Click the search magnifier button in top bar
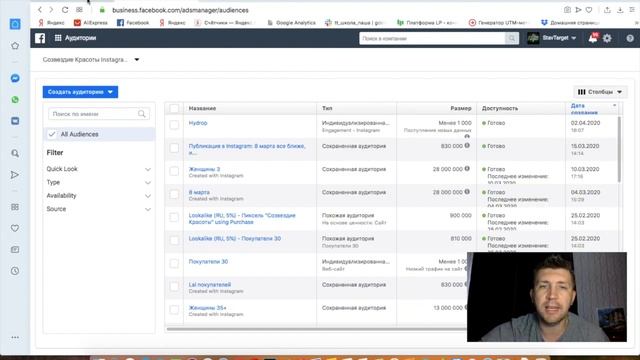The width and height of the screenshot is (640, 360). coord(511,38)
